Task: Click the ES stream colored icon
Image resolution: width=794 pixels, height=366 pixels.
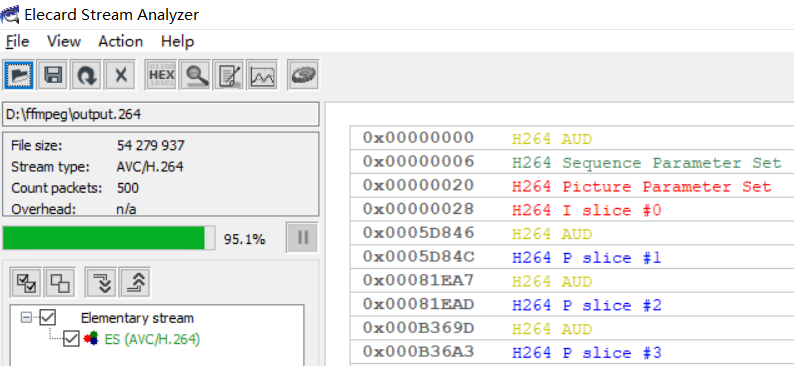Action: (91, 339)
